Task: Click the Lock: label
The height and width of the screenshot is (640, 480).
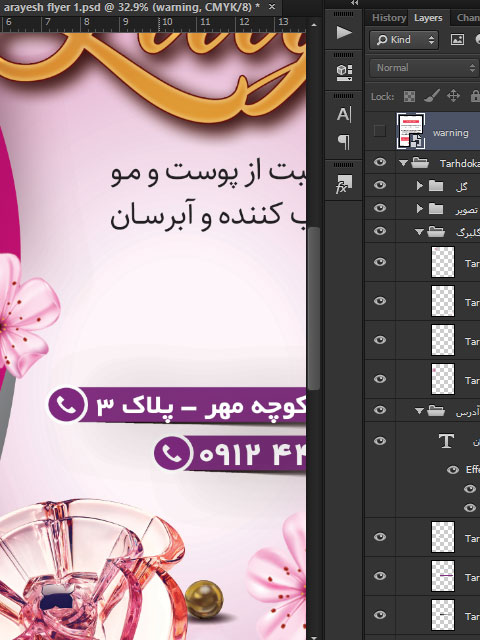Action: (x=382, y=97)
